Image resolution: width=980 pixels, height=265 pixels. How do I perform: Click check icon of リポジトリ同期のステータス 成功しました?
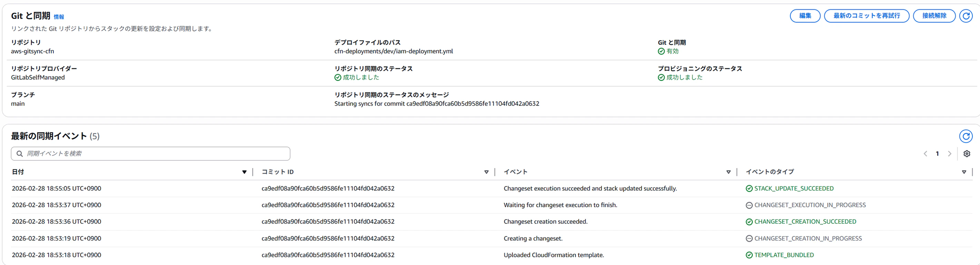pos(338,78)
